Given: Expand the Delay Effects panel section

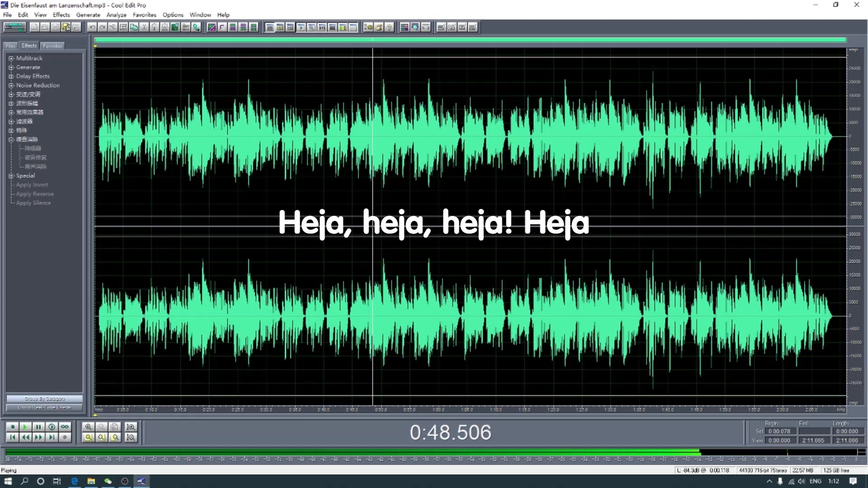Looking at the screenshot, I should 11,75.
